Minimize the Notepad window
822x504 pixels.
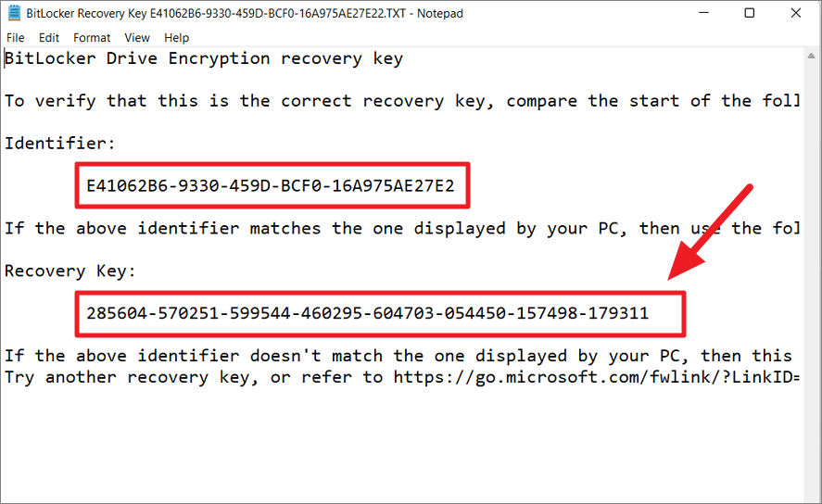click(704, 13)
